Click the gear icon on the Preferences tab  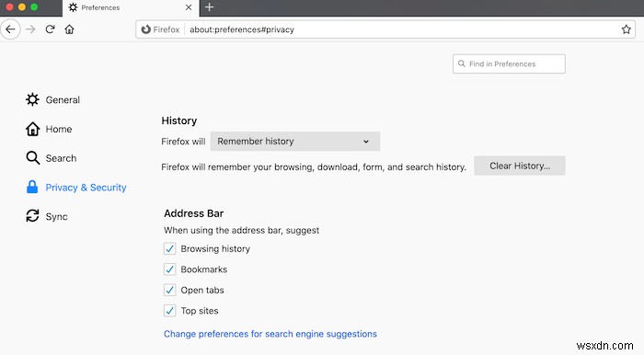(x=73, y=7)
